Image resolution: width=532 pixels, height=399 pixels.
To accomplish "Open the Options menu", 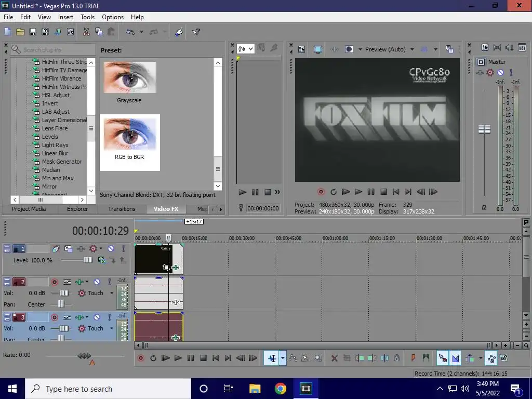I will point(113,17).
